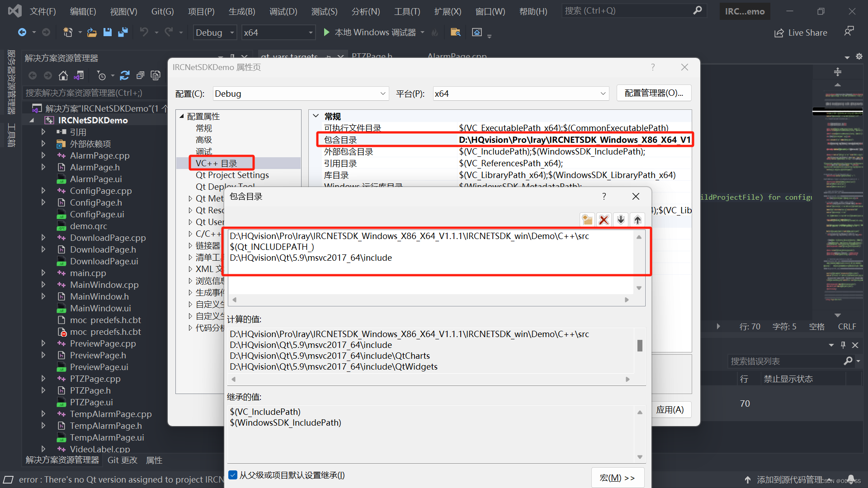Viewport: 868px width, 488px height.
Task: Click Save All toolbar icon
Action: (123, 32)
